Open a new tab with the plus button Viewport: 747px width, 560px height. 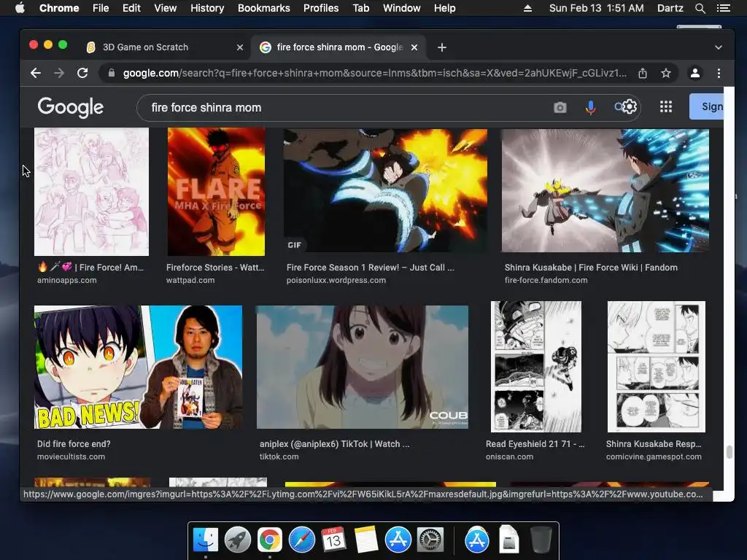[x=442, y=47]
